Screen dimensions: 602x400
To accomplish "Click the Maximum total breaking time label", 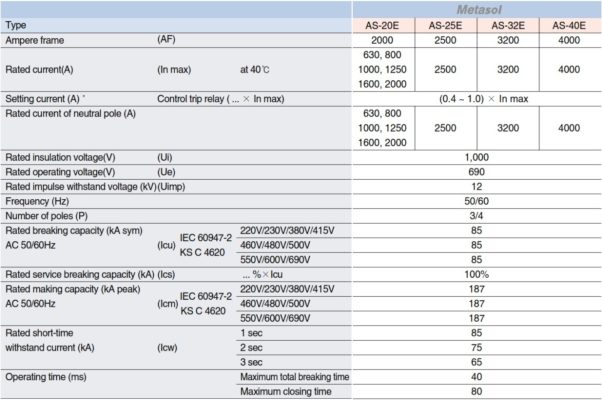I will pyautogui.click(x=294, y=376).
